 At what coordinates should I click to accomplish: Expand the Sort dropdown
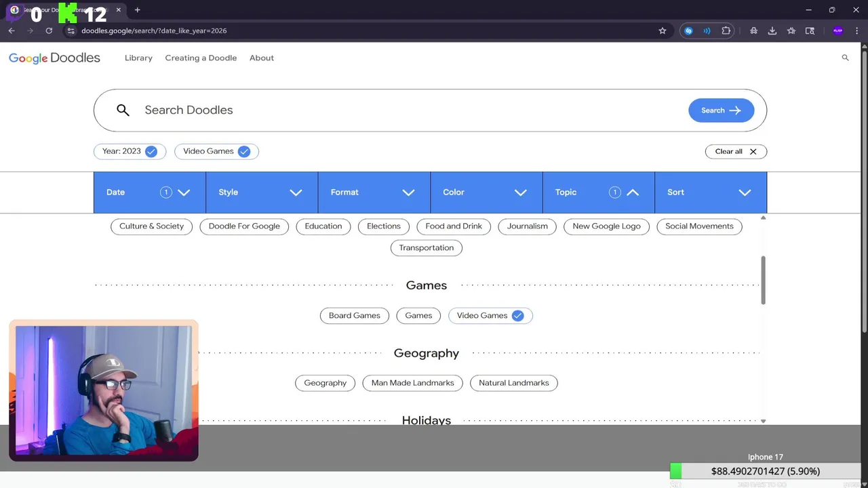[711, 192]
